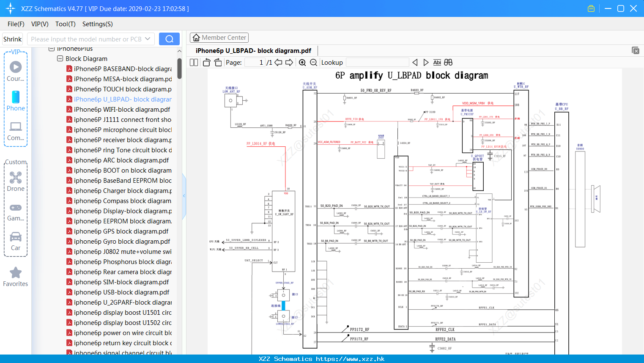Click the Shrink button
Screen dimensions: 644x363
[13, 39]
